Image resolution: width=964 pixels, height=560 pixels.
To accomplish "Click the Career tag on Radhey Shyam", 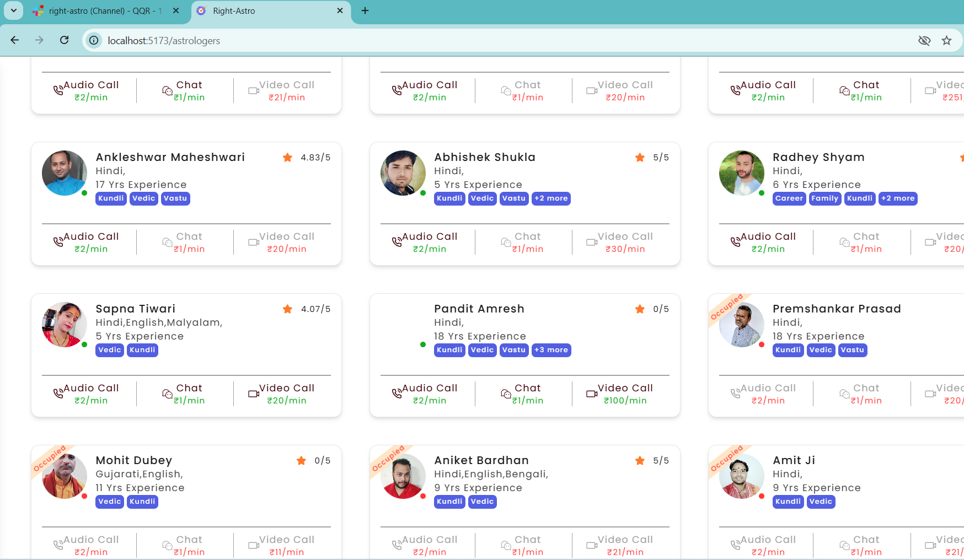I will (789, 198).
